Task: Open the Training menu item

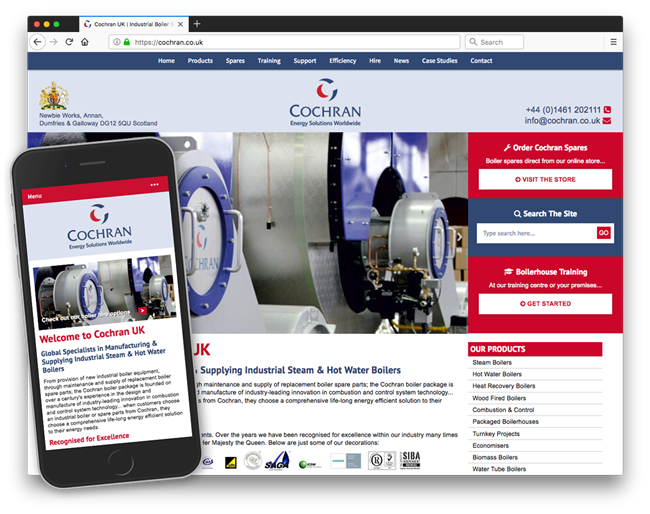Action: 269,61
